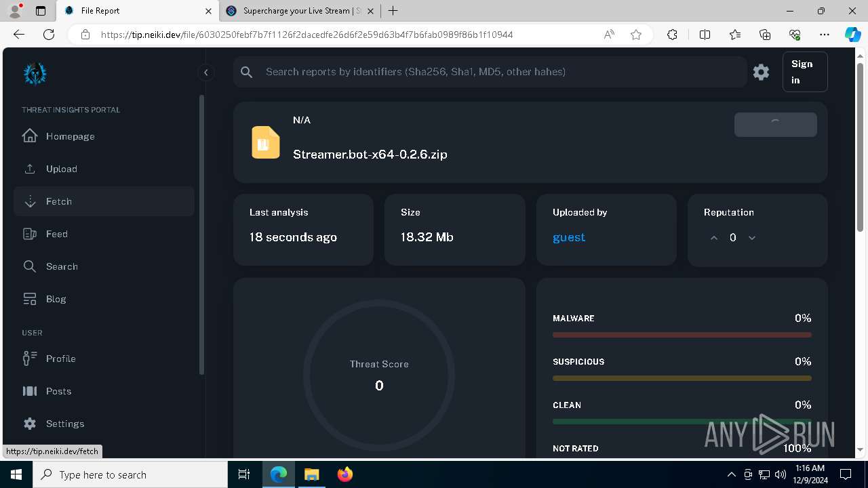Click the search magnifier icon

247,72
